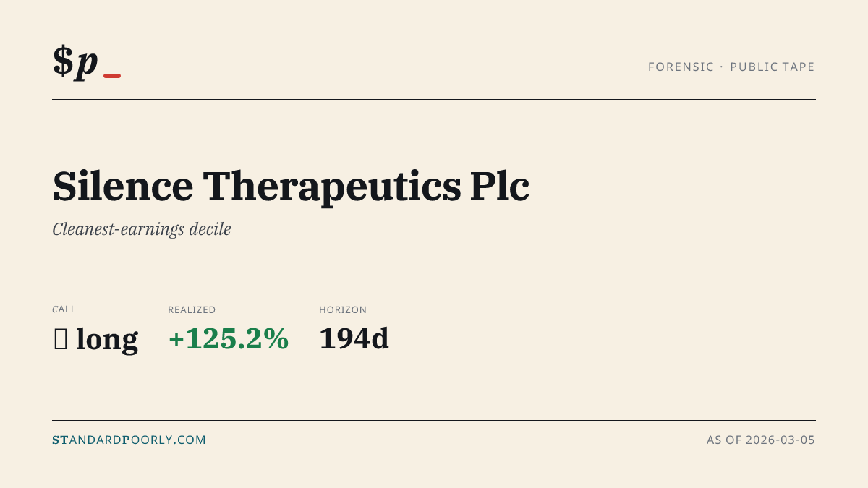
Task: Click the AS OF 2026-03-05 date
Action: 761,440
